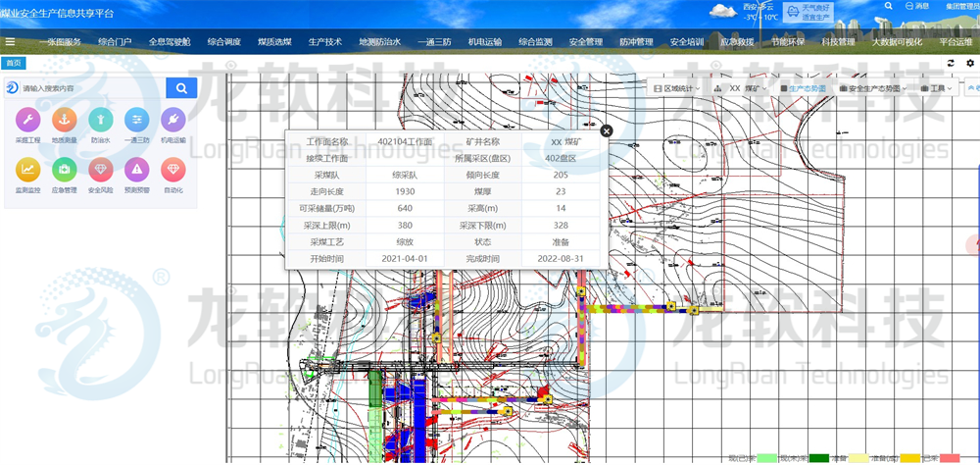
Task: Open the 监测监控 chart icon
Action: click(x=27, y=170)
